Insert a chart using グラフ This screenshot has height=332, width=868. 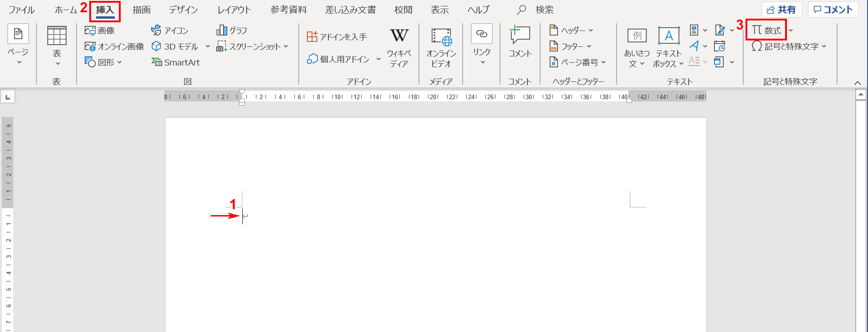[232, 30]
